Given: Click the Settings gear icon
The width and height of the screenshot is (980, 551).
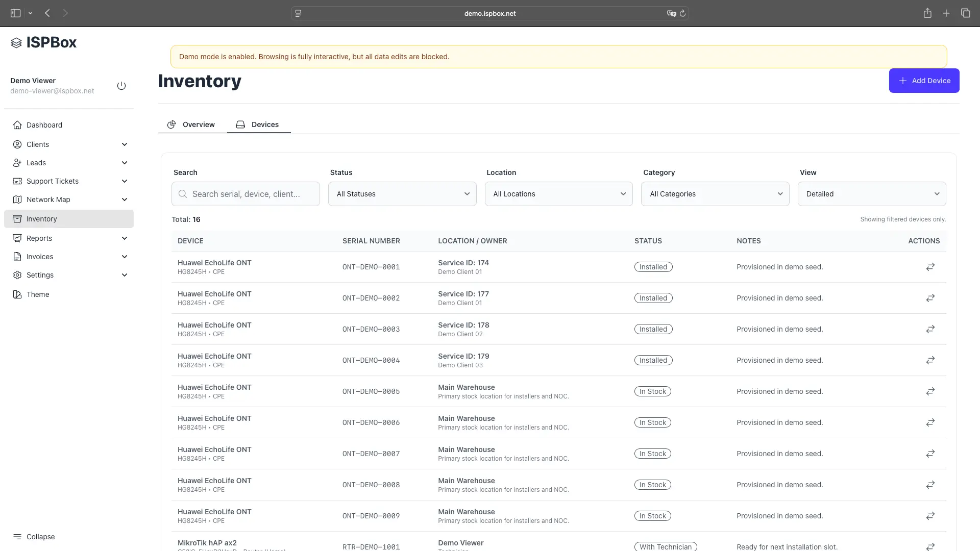Looking at the screenshot, I should coord(17,275).
